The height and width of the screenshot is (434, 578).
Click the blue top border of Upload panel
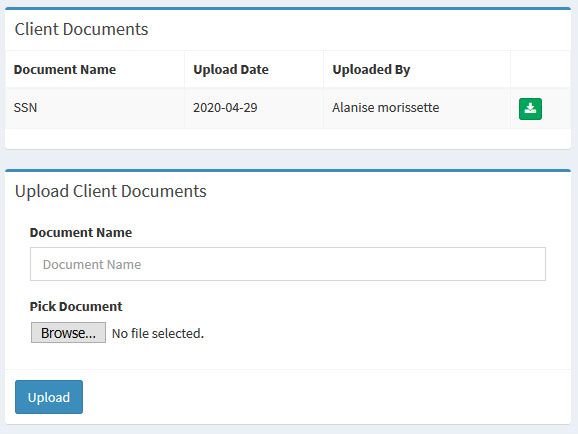[288, 171]
